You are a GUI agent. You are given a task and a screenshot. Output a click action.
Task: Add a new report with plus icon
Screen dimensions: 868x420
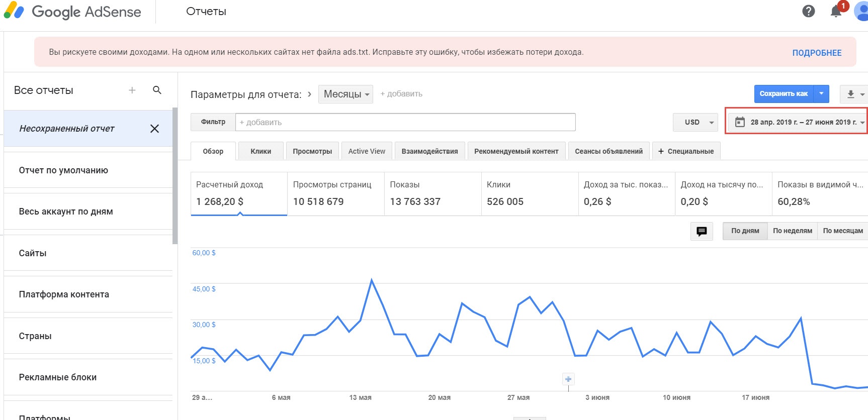[x=132, y=90]
